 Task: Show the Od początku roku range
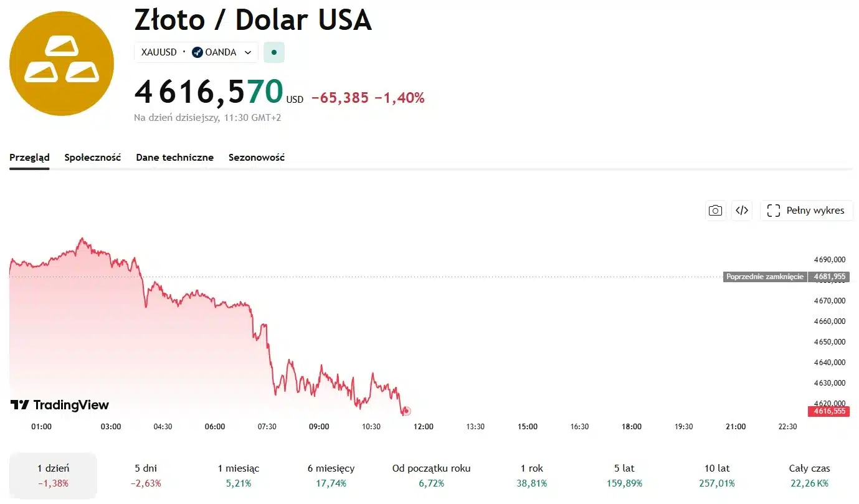click(x=431, y=475)
